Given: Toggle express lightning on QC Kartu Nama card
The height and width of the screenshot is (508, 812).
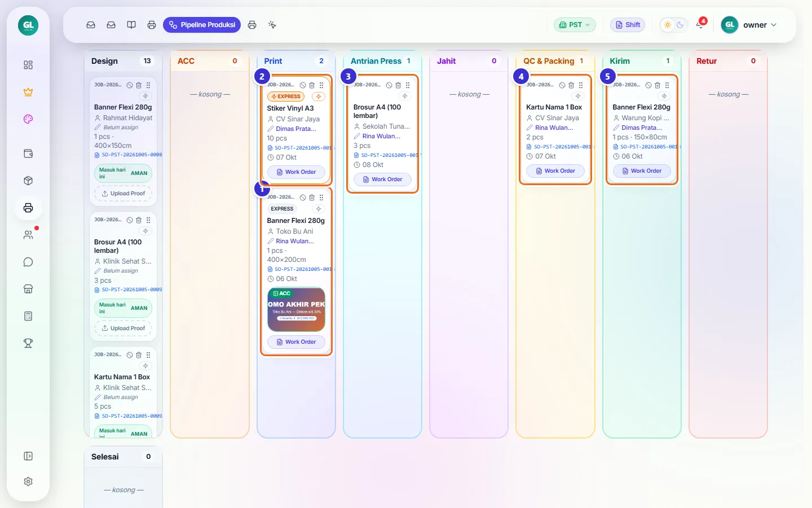Looking at the screenshot, I should click(x=578, y=96).
